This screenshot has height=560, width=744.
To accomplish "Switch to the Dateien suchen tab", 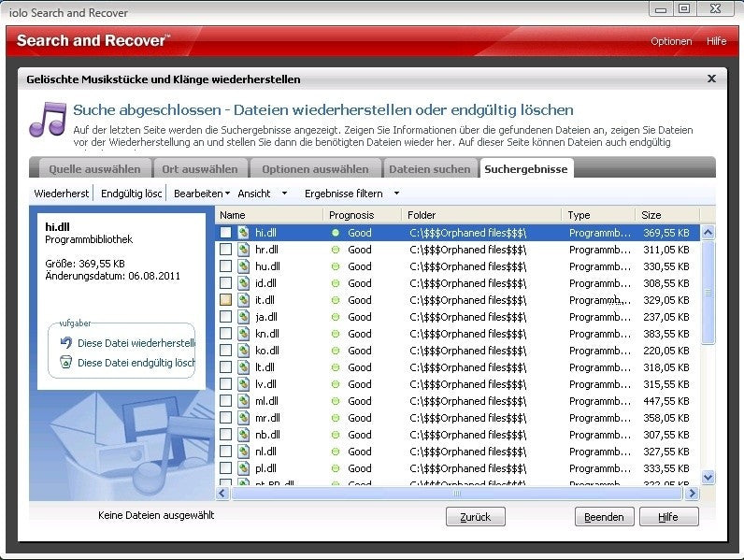I will [430, 169].
